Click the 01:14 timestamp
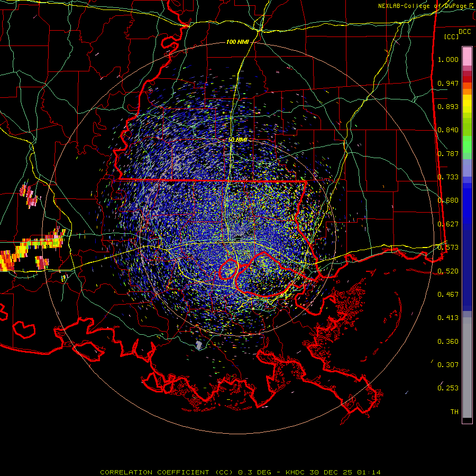Viewport: 476px width, 476px height. [369, 472]
